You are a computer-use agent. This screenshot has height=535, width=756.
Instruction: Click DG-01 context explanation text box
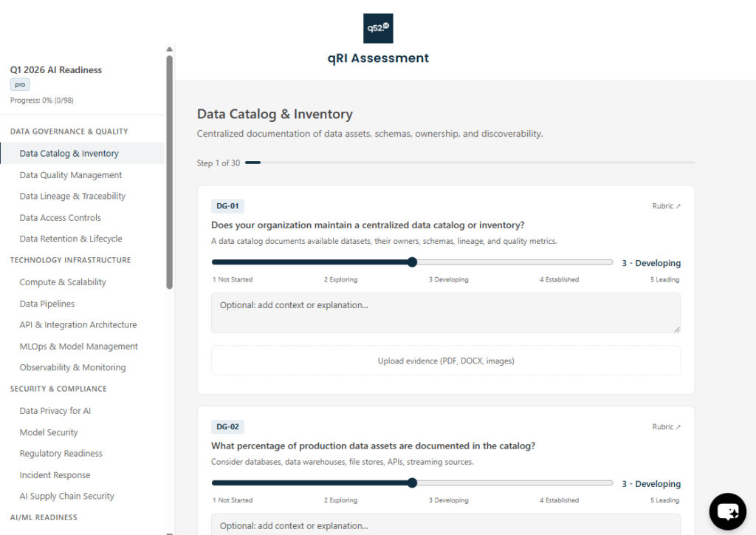click(446, 313)
